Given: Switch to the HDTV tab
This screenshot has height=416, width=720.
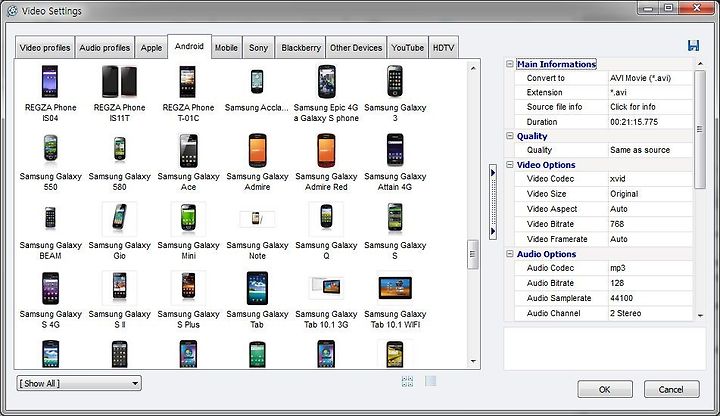Looking at the screenshot, I should tap(444, 48).
